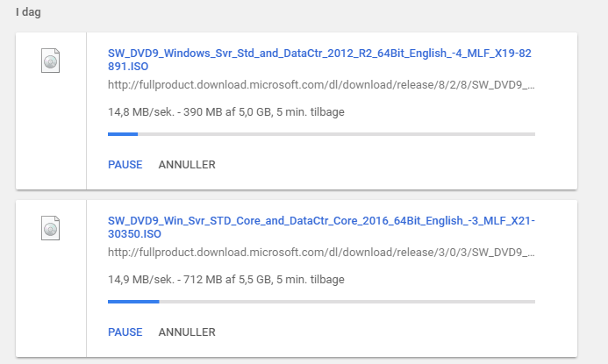Click the gray remaining part of the 2016 progress bar
Viewport: 608px width, 364px height.
(x=347, y=302)
